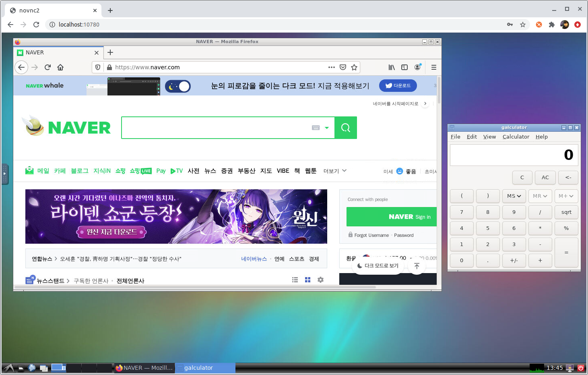The image size is (588, 375).
Task: Open galculator Help menu
Action: point(542,137)
